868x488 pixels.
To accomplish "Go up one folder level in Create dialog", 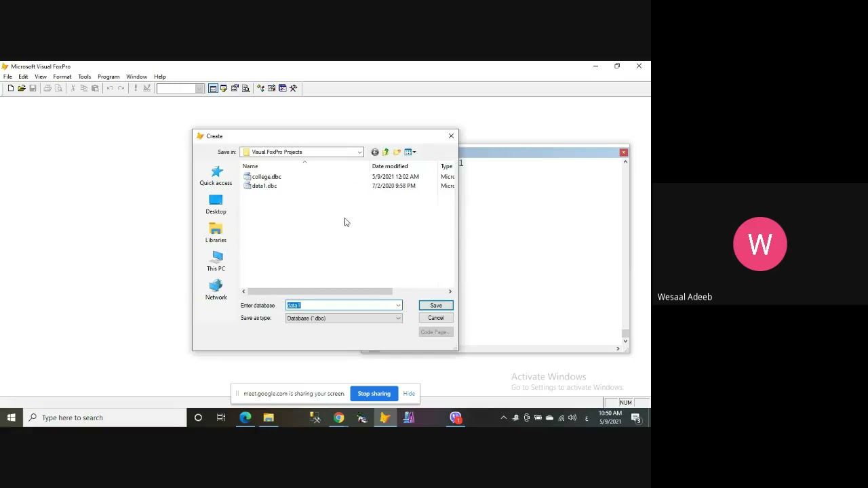I will click(x=386, y=152).
